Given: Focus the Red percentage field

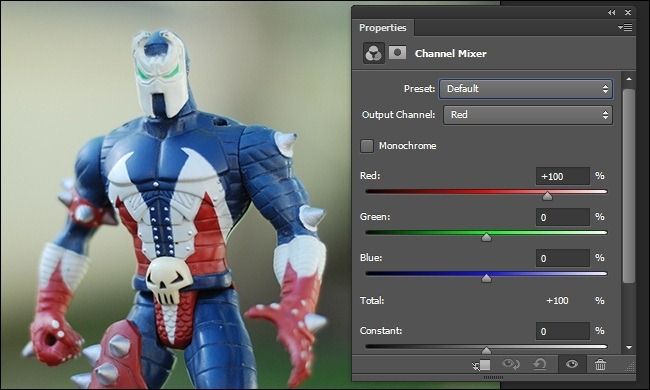Looking at the screenshot, I should point(563,176).
